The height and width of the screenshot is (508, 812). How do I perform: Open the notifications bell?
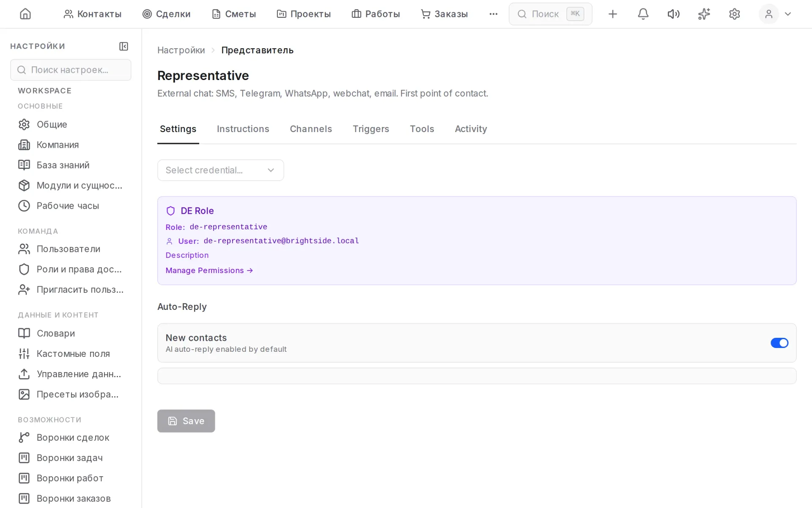[643, 14]
